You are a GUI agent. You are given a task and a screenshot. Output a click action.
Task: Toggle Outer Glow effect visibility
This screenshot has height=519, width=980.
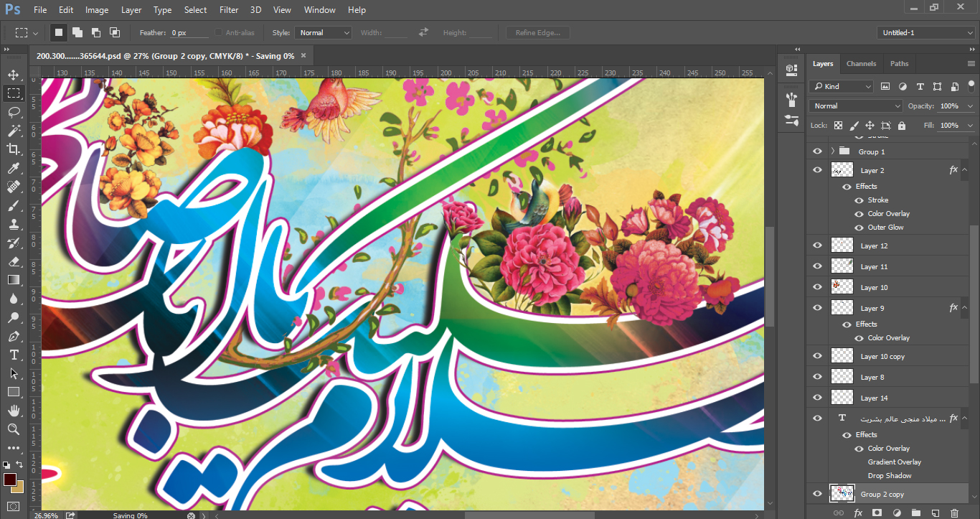tap(859, 228)
